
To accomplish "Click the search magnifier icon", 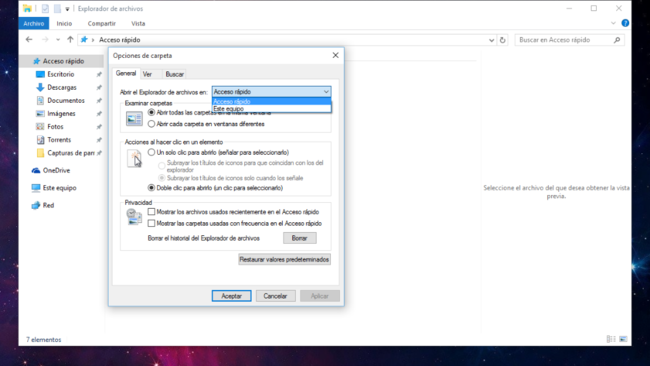I will tap(617, 40).
